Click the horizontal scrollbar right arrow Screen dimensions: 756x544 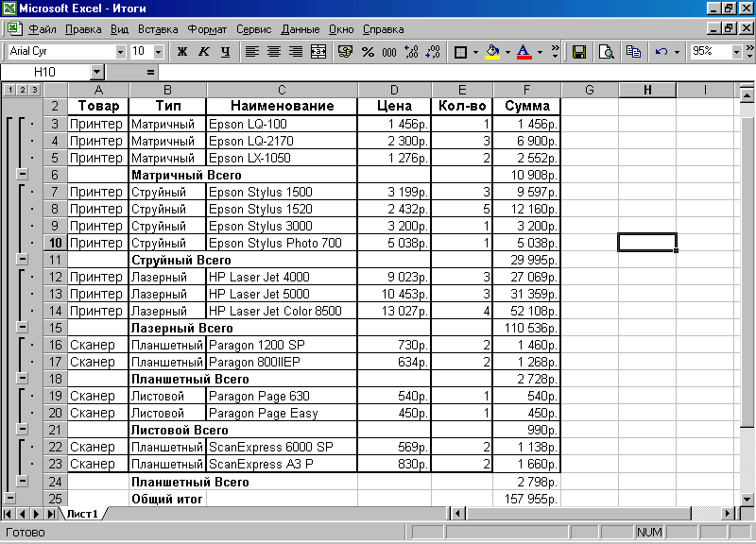728,514
